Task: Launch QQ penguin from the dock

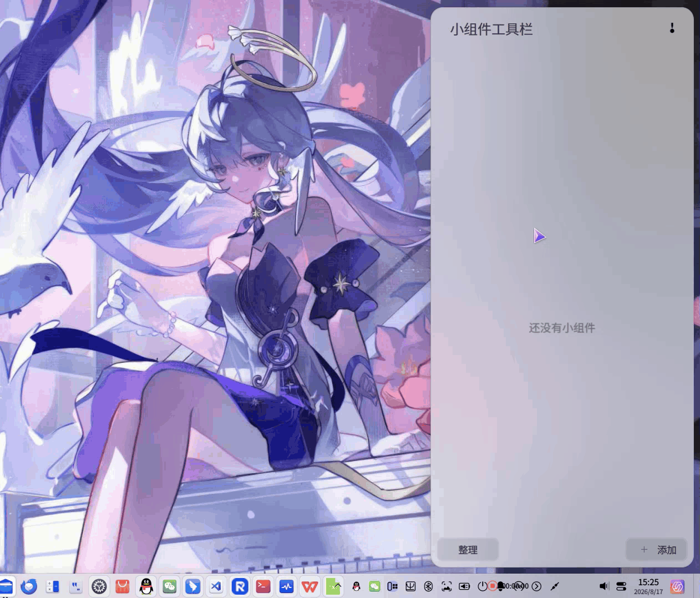Action: tap(146, 586)
